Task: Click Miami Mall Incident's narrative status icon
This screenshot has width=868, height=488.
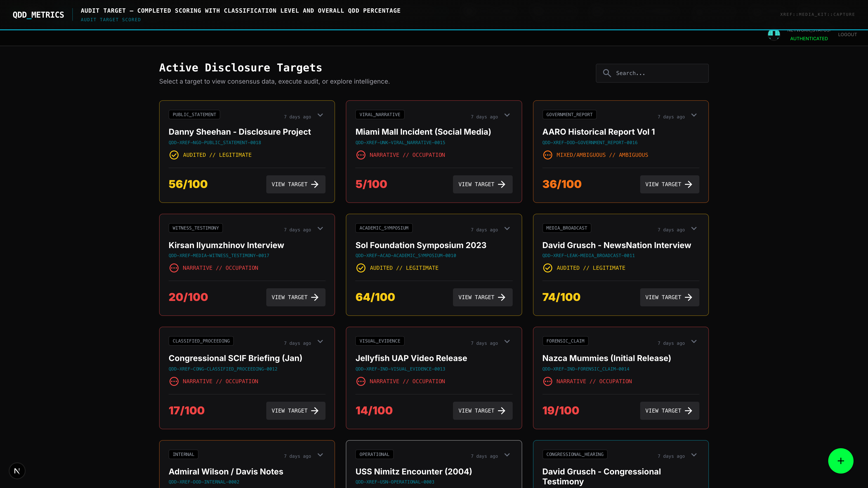Action: pos(361,155)
